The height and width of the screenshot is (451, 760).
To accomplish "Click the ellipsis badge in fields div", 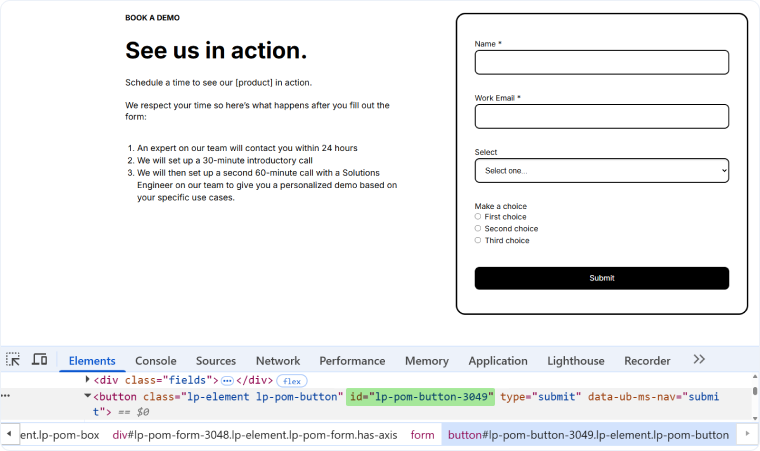I will [227, 381].
